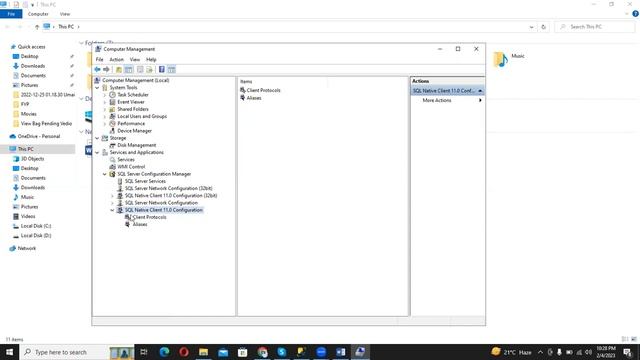640x360 pixels.
Task: Open the File menu in Computer Management
Action: tap(99, 60)
